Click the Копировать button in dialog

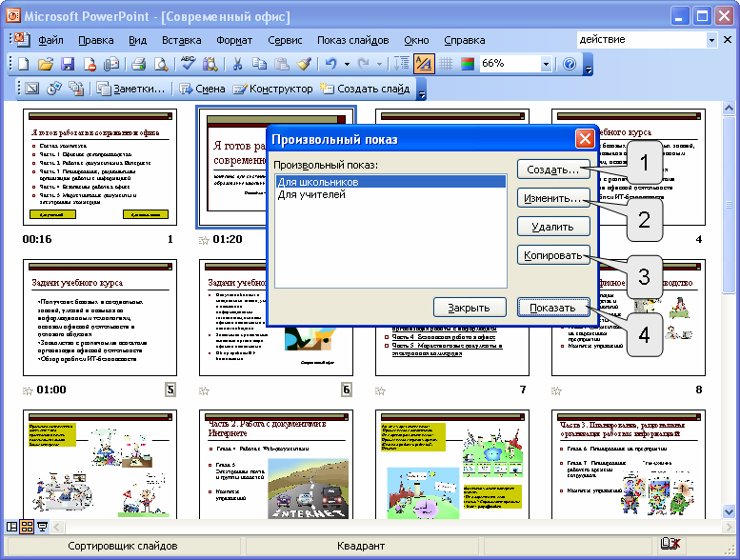pyautogui.click(x=553, y=255)
